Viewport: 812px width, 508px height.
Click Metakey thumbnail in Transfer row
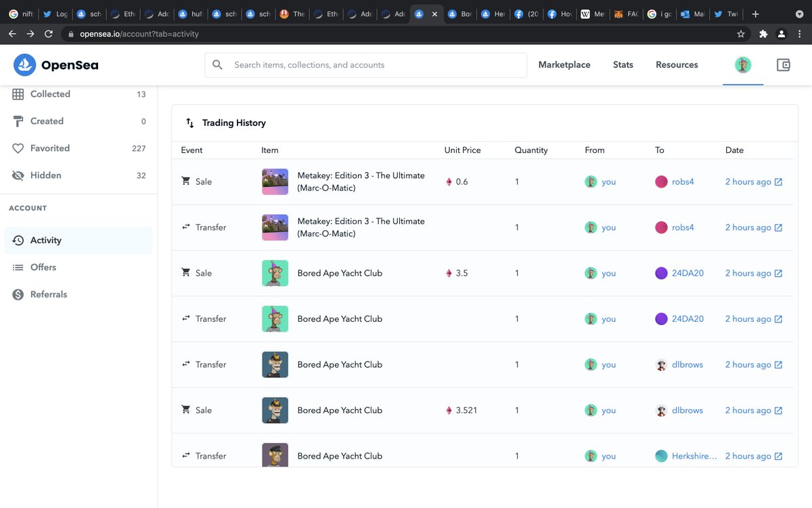click(x=275, y=228)
